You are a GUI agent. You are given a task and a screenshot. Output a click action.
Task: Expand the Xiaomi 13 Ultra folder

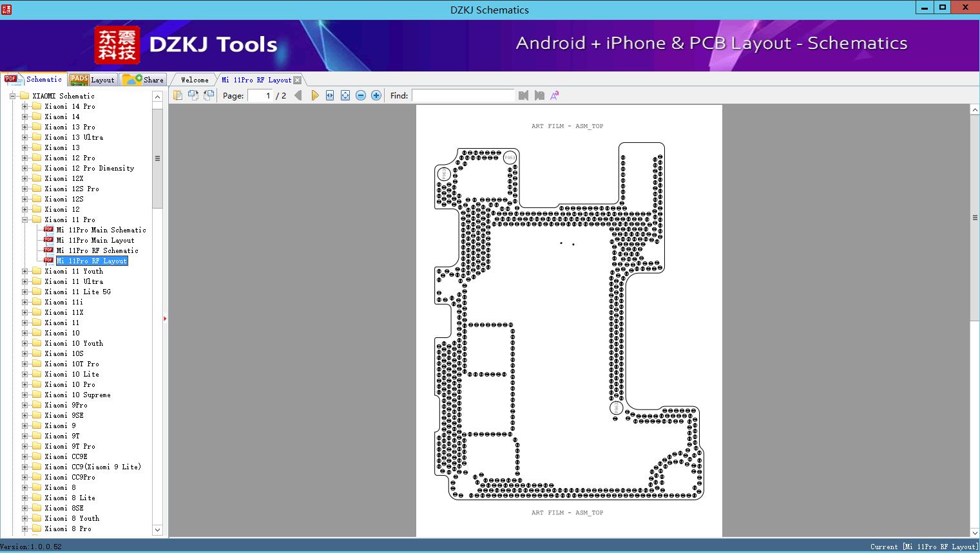(x=25, y=137)
